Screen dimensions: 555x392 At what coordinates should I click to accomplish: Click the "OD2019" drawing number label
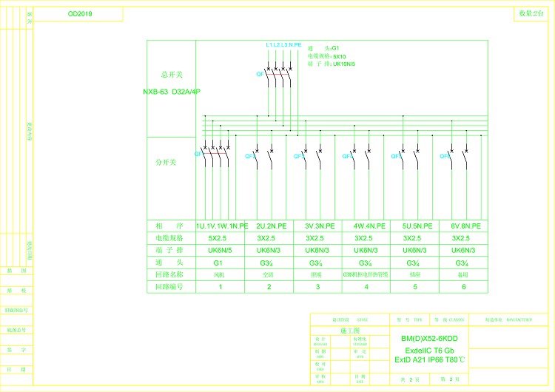[80, 14]
